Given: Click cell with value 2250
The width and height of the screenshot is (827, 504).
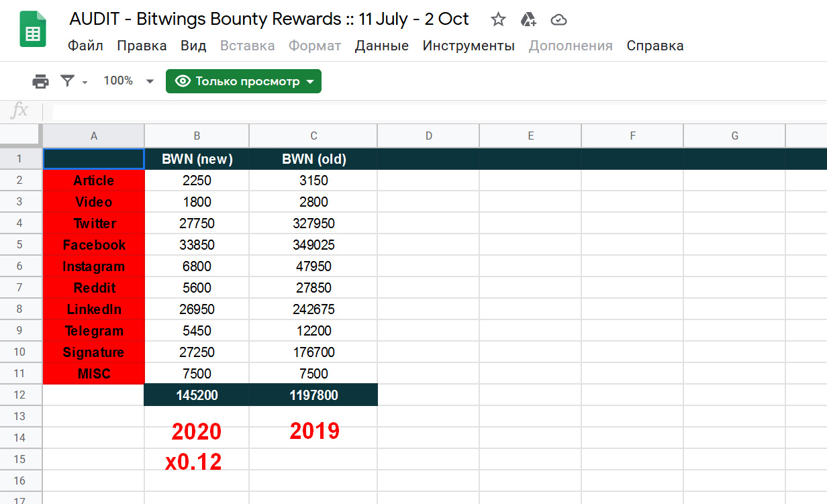Looking at the screenshot, I should pos(197,181).
